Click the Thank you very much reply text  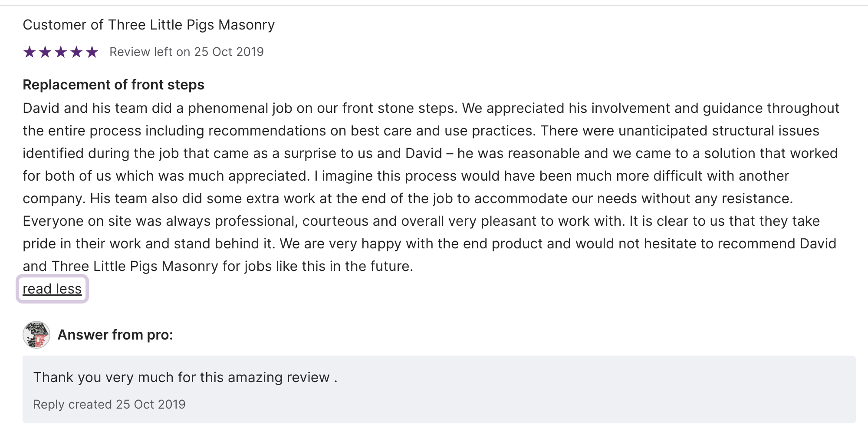coord(185,377)
